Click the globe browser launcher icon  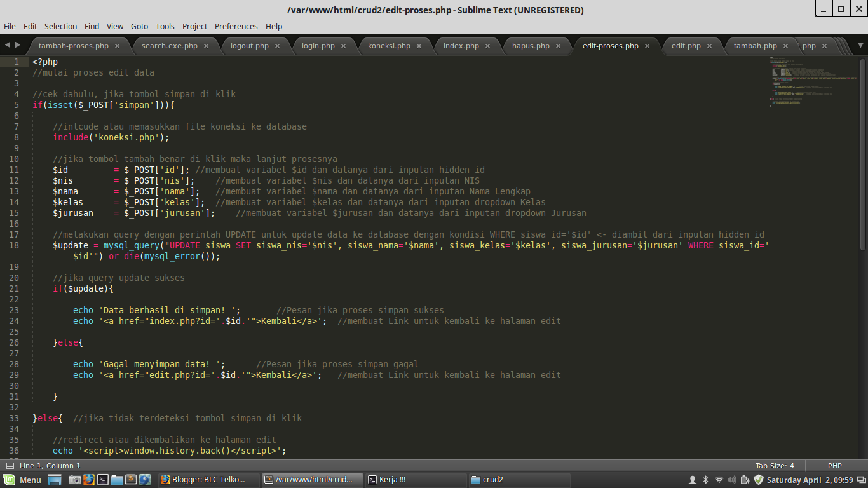[x=145, y=480]
